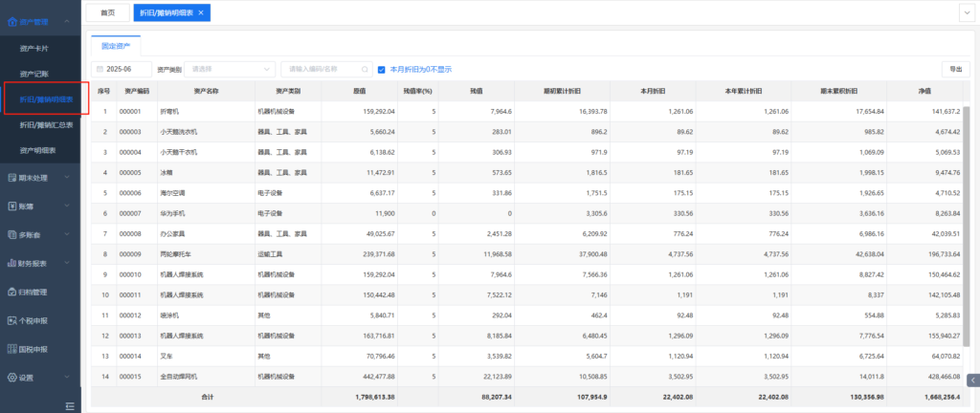The height and width of the screenshot is (413, 980).
Task: Click the calendar icon in the date field
Action: (x=100, y=69)
